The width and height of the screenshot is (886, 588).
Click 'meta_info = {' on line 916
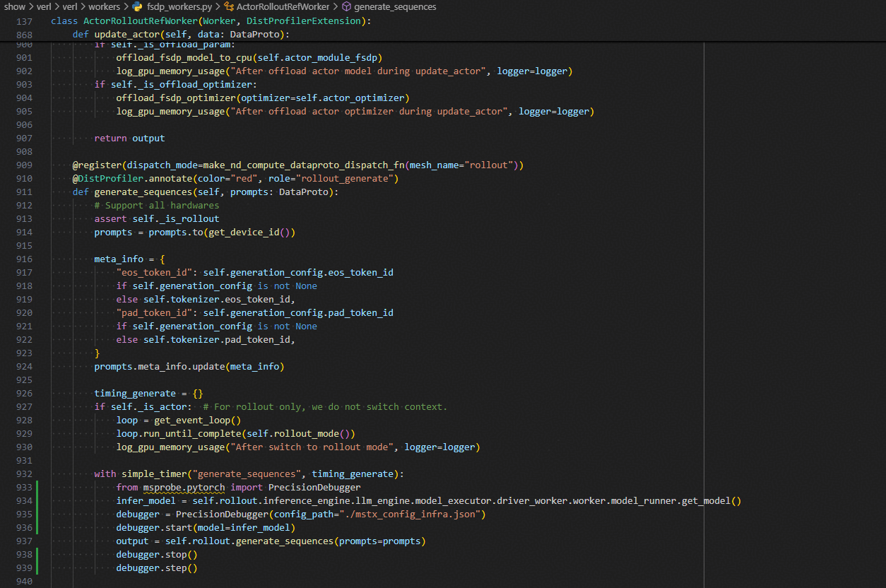tap(129, 259)
